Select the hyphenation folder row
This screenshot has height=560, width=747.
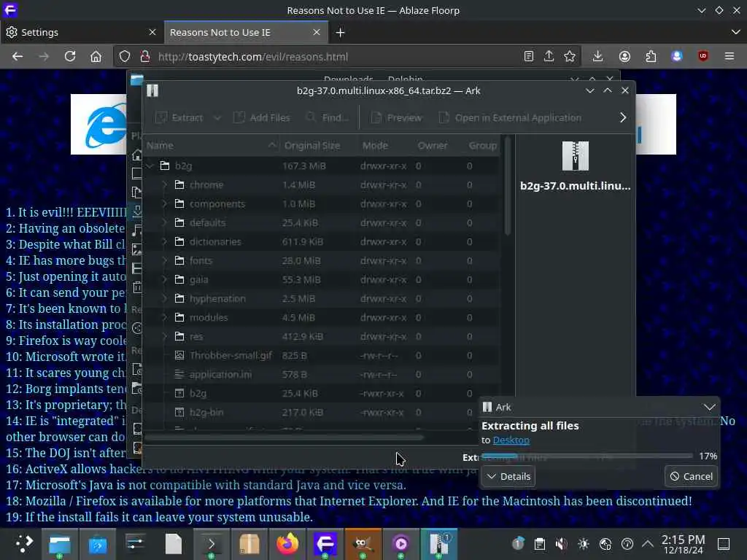click(x=322, y=298)
